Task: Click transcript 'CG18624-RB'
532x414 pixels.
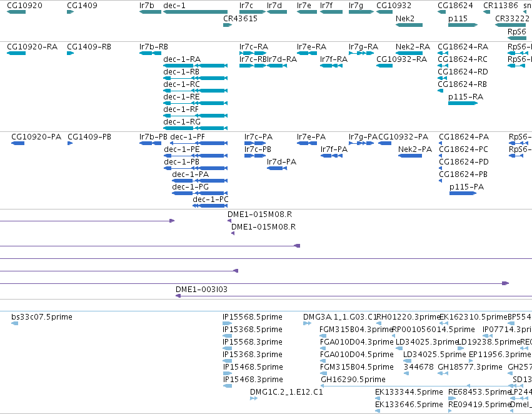Action: (463, 84)
